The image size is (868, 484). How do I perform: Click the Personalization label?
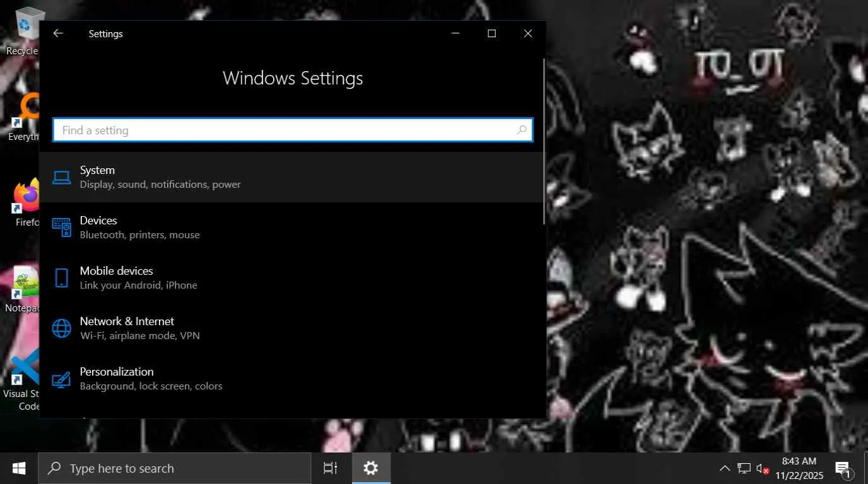(117, 372)
